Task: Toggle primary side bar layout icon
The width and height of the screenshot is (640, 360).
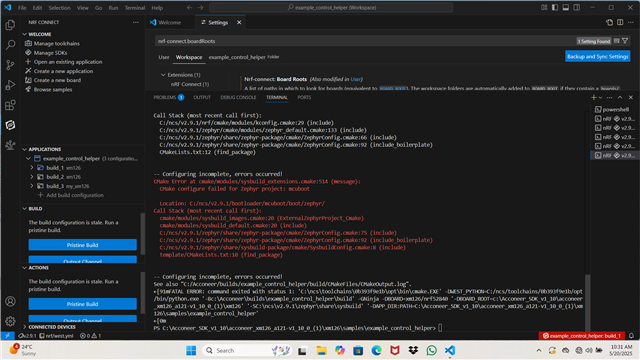Action: tap(555, 7)
